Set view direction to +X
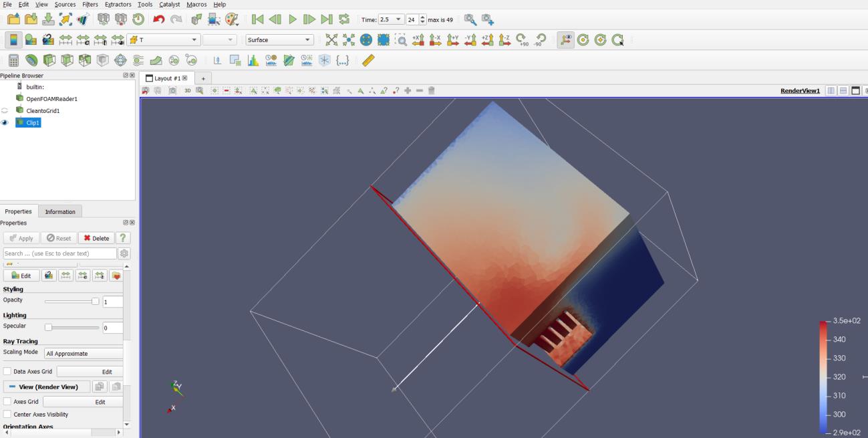Screen dimensions: 868x438 point(418,40)
